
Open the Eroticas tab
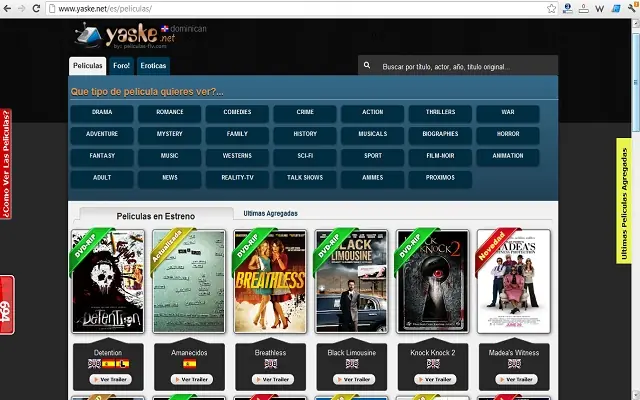[153, 66]
